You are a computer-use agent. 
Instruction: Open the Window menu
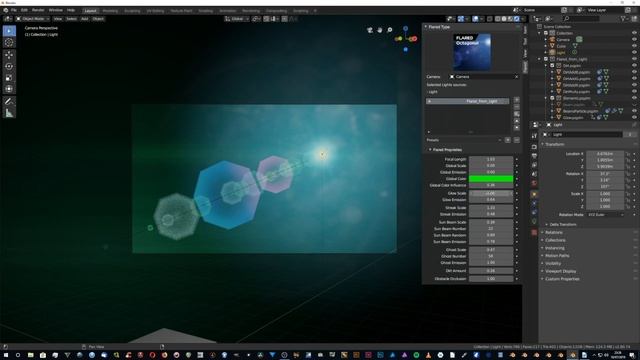[56, 10]
